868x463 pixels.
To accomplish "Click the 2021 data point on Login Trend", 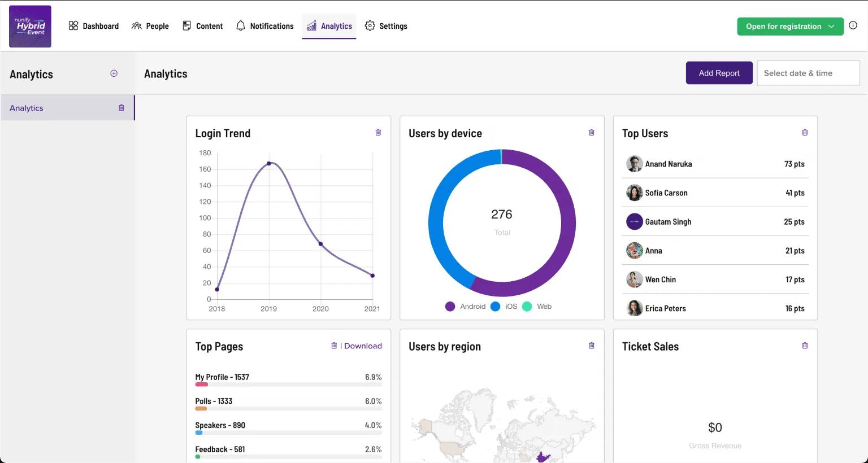I will click(x=372, y=276).
